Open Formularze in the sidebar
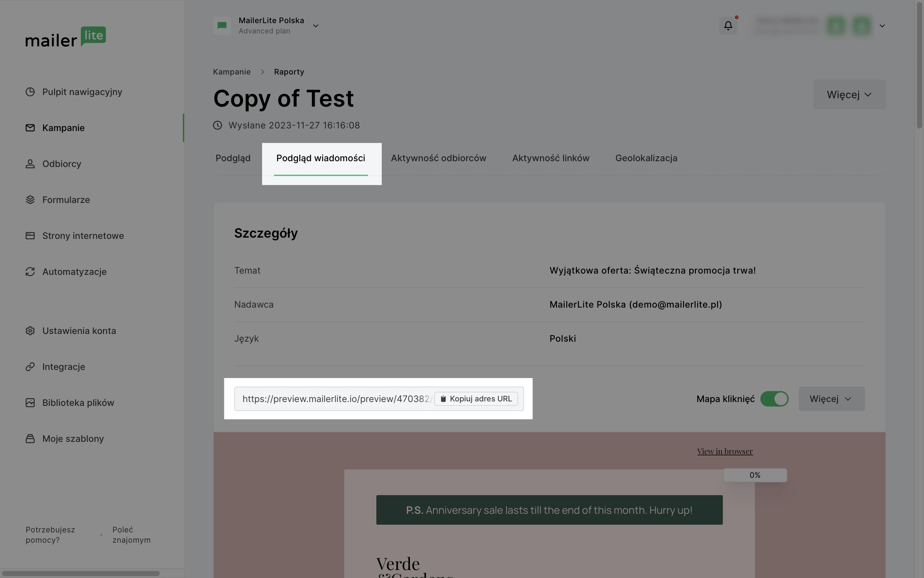This screenshot has height=578, width=924. coord(66,199)
